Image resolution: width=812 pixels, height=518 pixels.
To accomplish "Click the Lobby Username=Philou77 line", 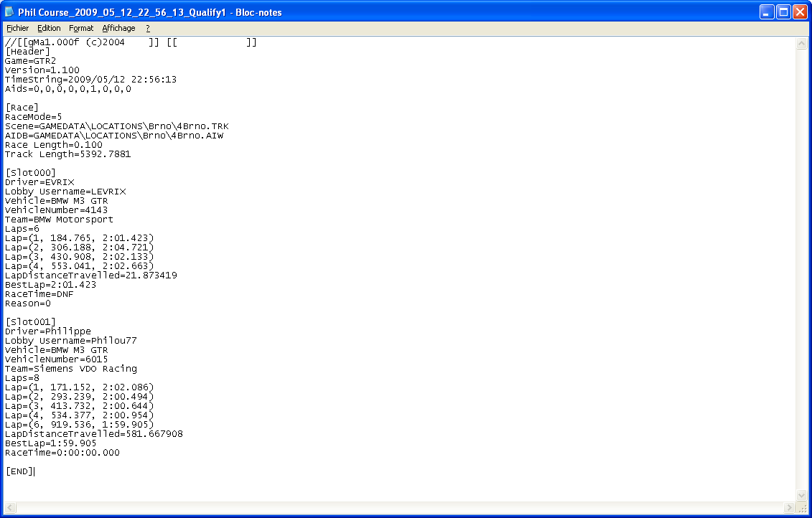I will click(x=71, y=341).
